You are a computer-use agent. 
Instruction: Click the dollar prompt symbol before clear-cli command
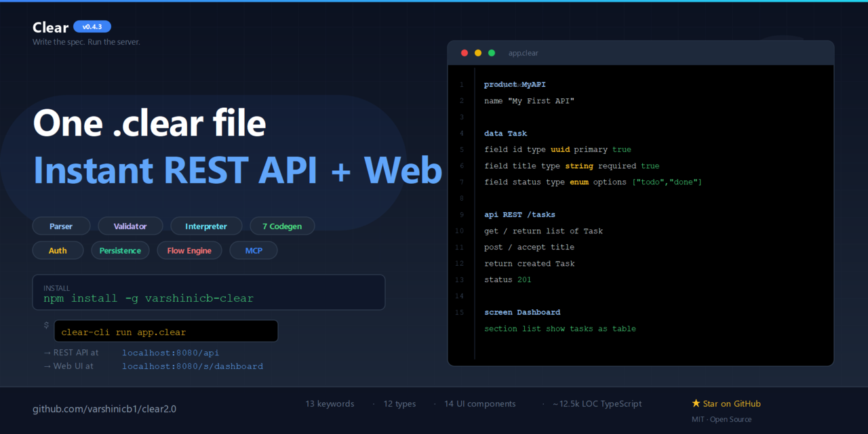pyautogui.click(x=46, y=325)
